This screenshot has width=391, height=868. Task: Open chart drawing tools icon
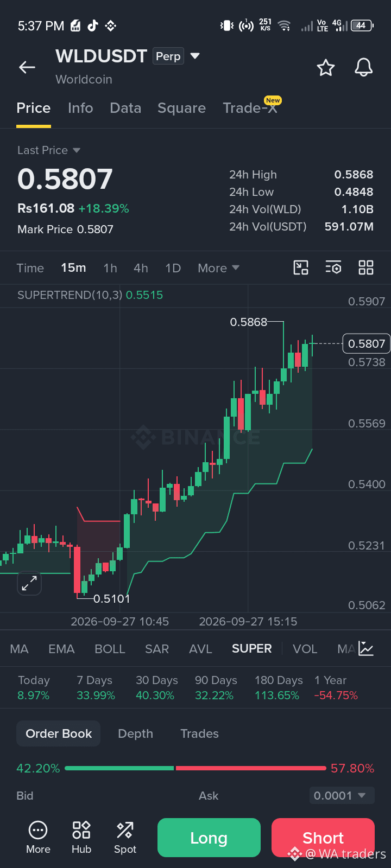point(301,267)
